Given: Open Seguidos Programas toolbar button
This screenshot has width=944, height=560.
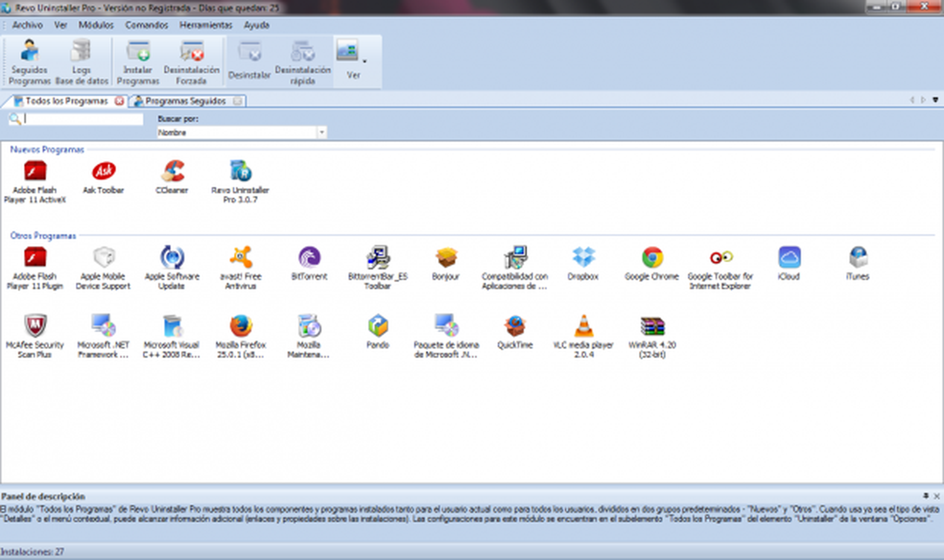Looking at the screenshot, I should coord(29,62).
